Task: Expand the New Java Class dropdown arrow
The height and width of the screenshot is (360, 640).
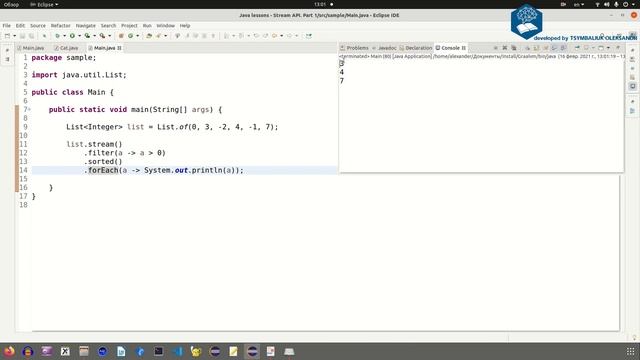Action: coord(138,36)
